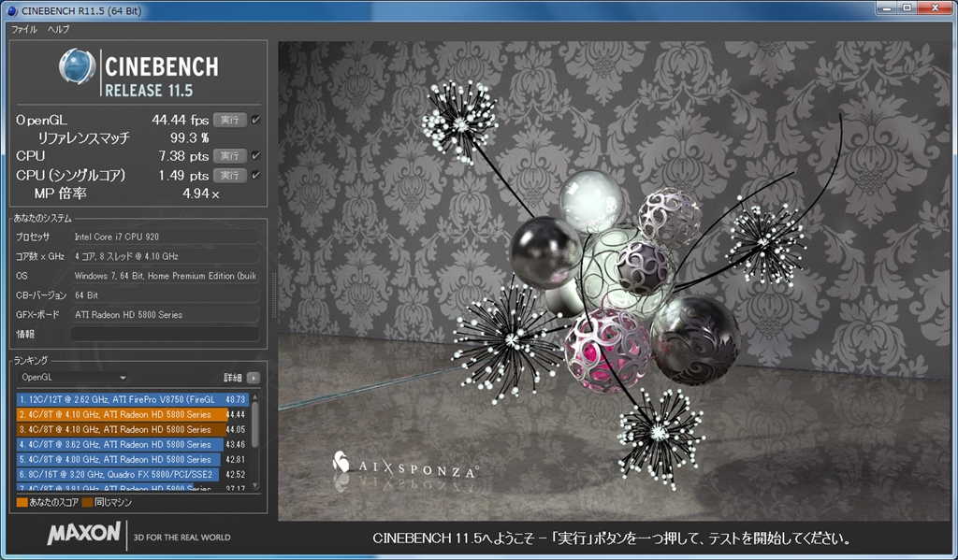Click the panel splitter grip handle
The width and height of the screenshot is (958, 560).
pyautogui.click(x=274, y=295)
